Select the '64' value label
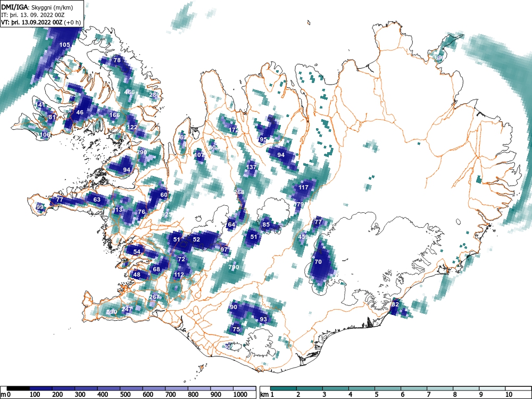The height and width of the screenshot is (399, 532). (231, 225)
